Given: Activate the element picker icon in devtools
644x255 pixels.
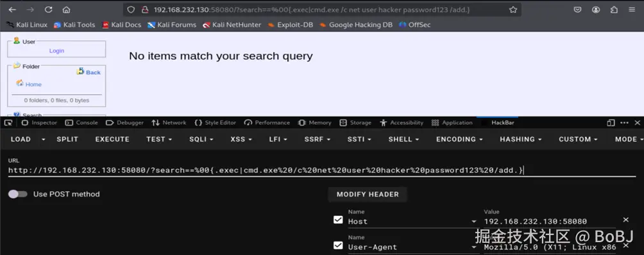Looking at the screenshot, I should [x=8, y=122].
